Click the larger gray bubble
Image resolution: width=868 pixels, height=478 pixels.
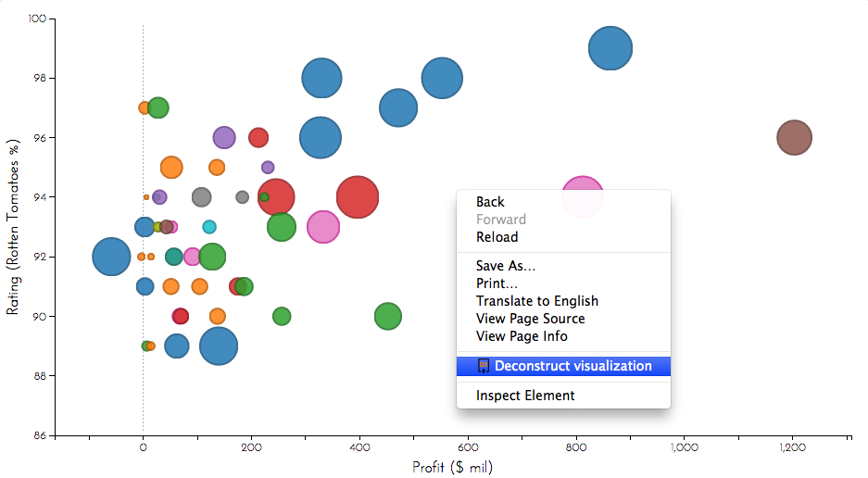[x=201, y=197]
